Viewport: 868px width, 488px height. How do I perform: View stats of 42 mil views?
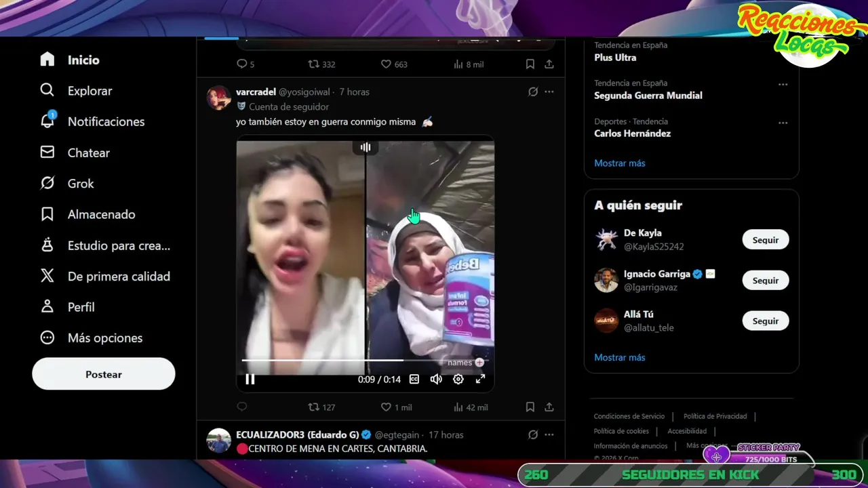click(470, 407)
